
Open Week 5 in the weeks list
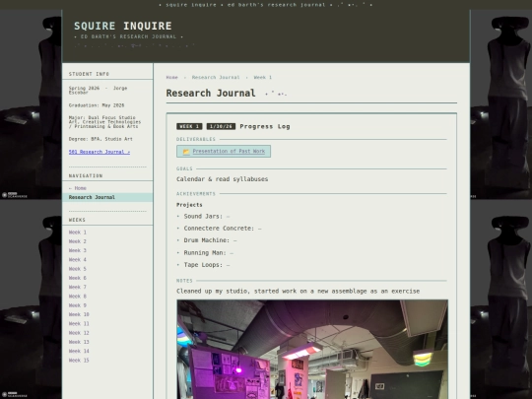click(78, 269)
